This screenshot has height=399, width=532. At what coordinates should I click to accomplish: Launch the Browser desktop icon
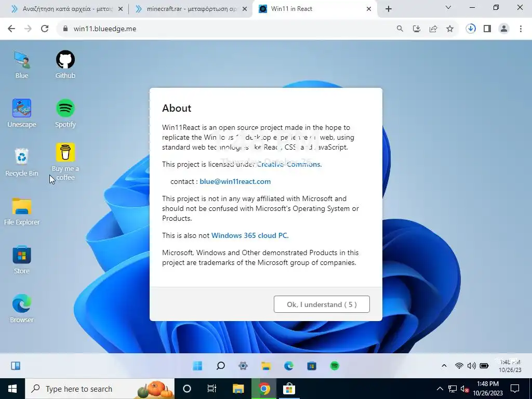[22, 309]
